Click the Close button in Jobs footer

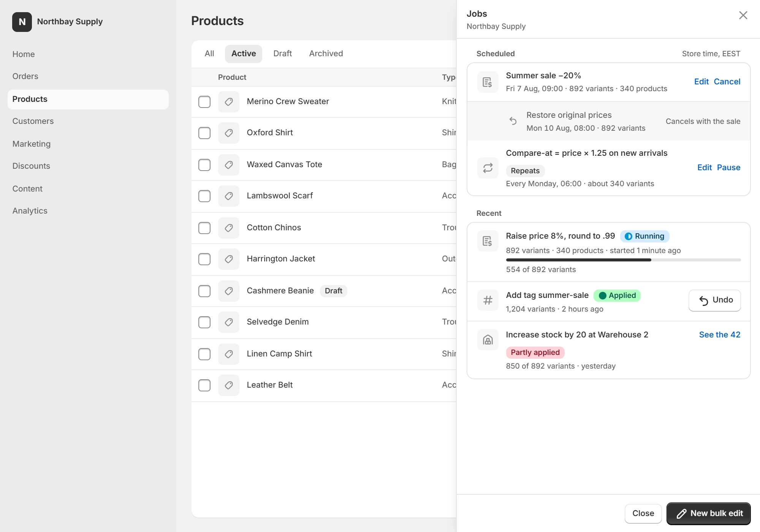tap(643, 513)
